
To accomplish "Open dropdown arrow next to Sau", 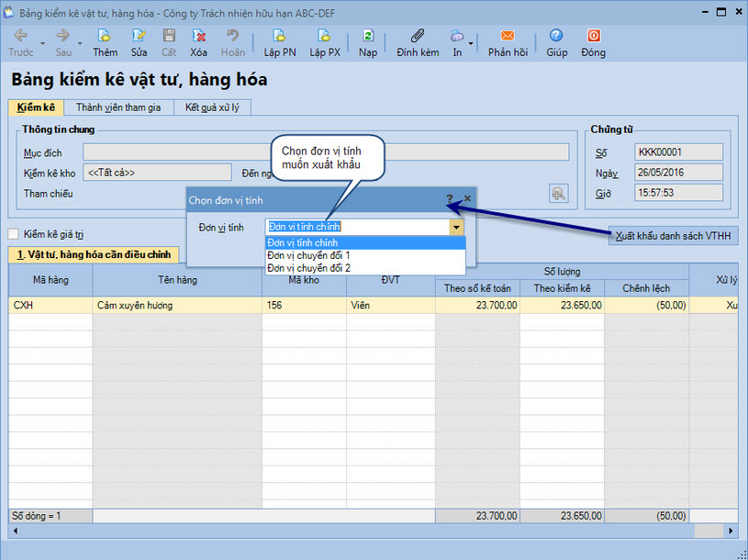I will (80, 43).
